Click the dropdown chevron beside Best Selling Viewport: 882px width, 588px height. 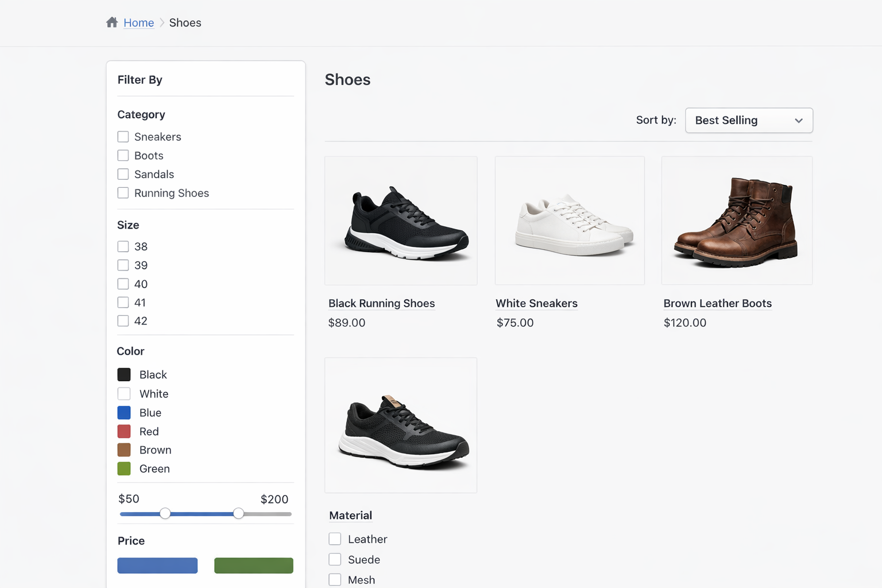tap(798, 121)
